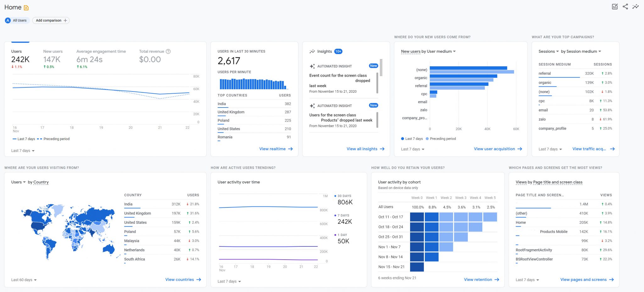This screenshot has height=292, width=644.
Task: Open the Last 60 days selector on the country map card
Action: pyautogui.click(x=23, y=279)
